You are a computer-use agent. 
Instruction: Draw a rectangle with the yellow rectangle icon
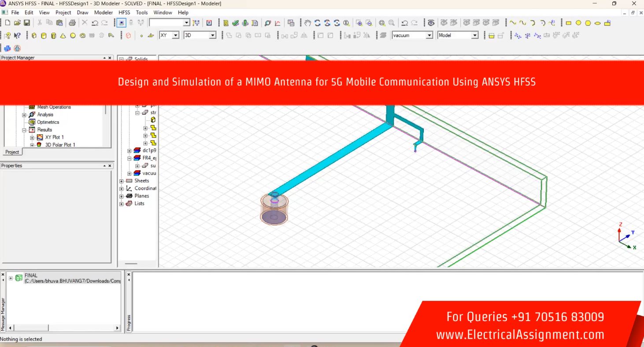pyautogui.click(x=569, y=23)
